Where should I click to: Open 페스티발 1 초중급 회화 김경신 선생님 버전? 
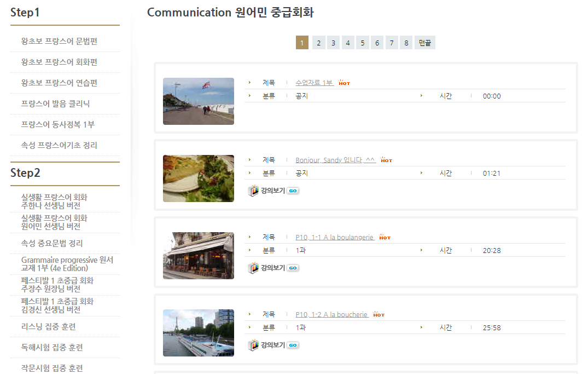57,306
